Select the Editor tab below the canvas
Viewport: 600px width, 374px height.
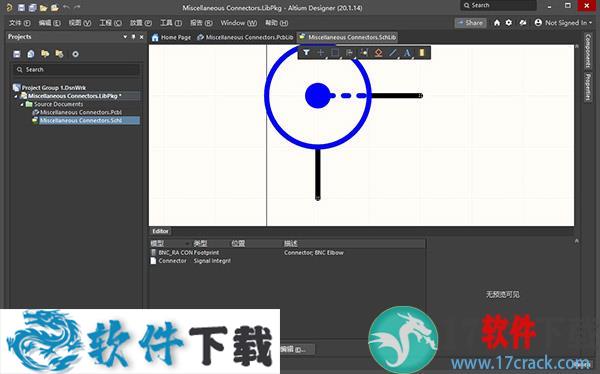[160, 231]
